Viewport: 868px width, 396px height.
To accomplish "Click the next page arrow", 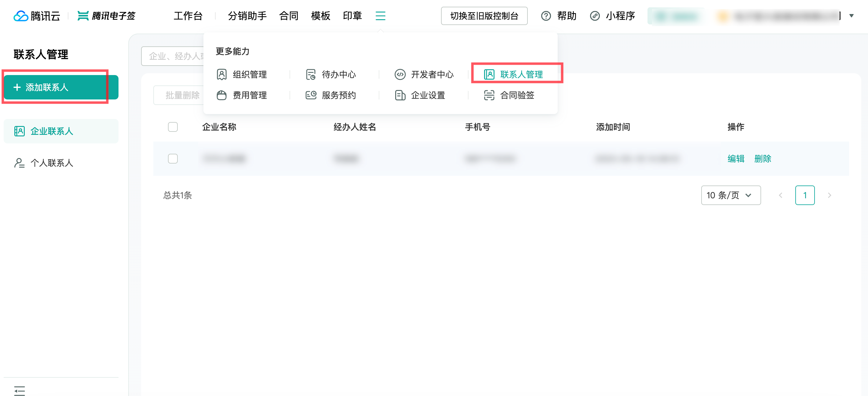I will [829, 195].
